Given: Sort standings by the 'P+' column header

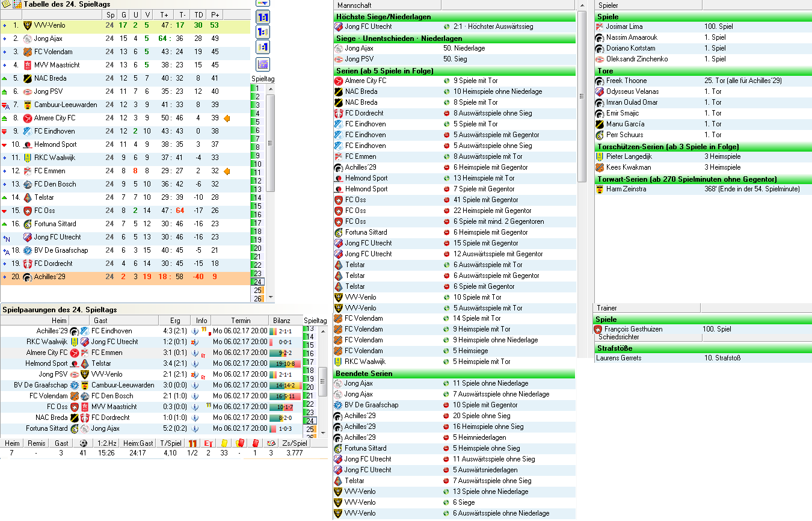Looking at the screenshot, I should pyautogui.click(x=215, y=14).
